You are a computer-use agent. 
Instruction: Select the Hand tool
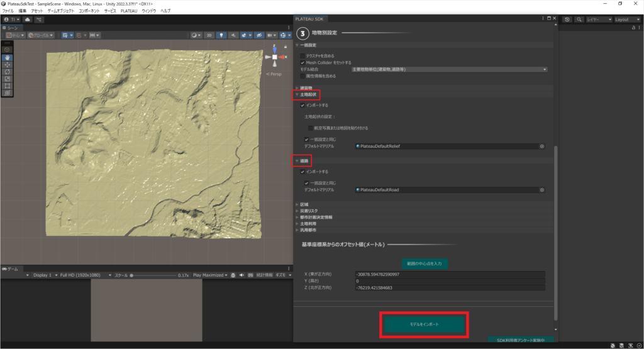tap(7, 57)
